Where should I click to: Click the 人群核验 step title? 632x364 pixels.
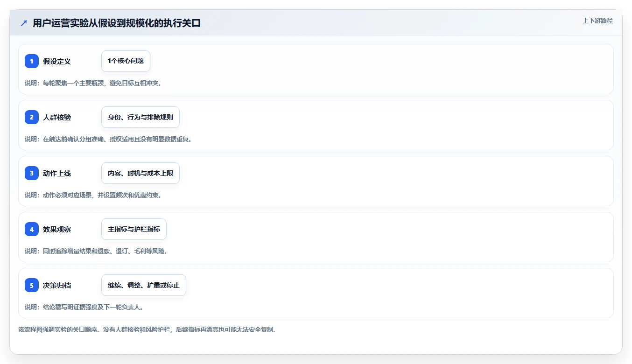point(57,117)
